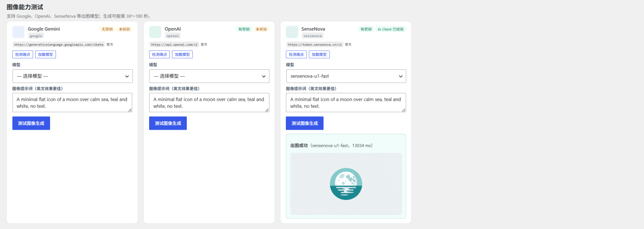Open the OpenAI model dropdown
The image size is (644, 229).
tap(209, 76)
